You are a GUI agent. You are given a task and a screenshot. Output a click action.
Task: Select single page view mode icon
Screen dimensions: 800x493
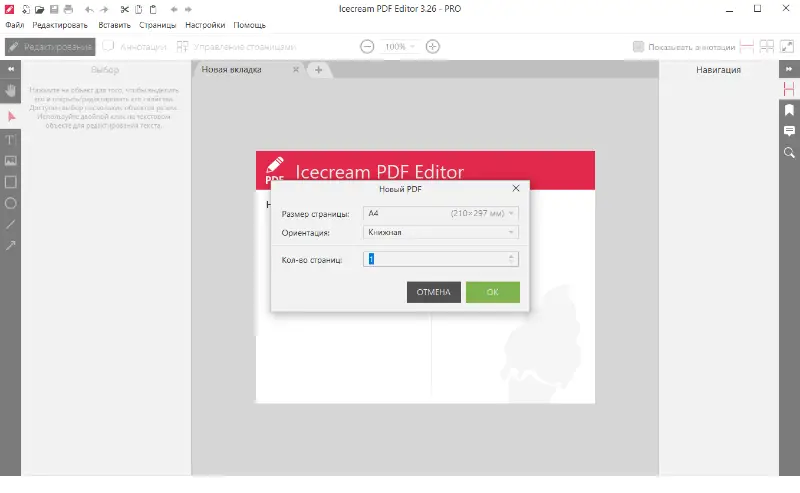[x=746, y=46]
